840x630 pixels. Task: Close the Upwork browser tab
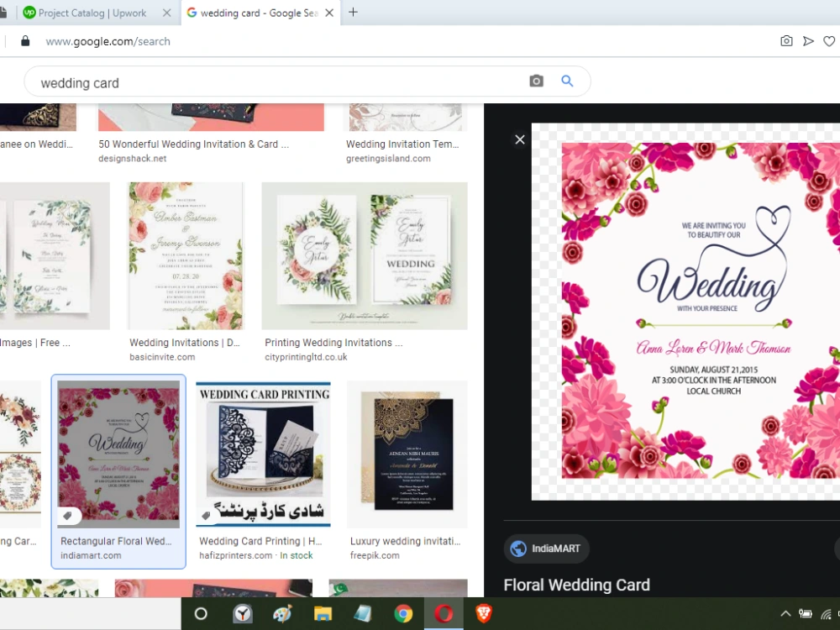coord(166,13)
